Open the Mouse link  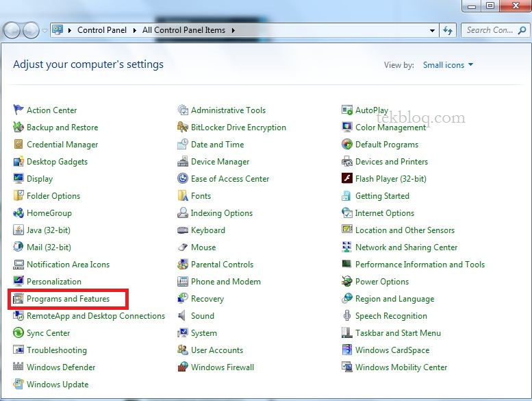coord(203,247)
